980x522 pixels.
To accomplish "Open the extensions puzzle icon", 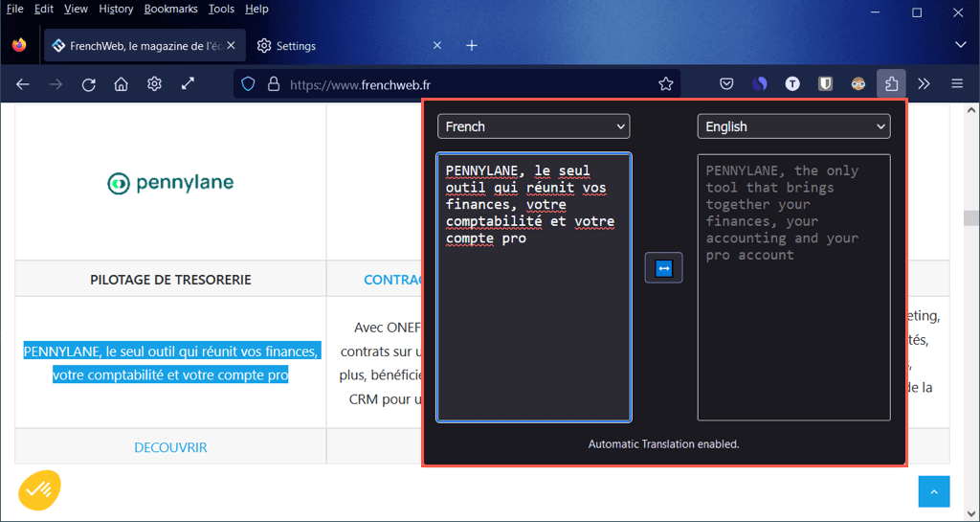I will [891, 84].
